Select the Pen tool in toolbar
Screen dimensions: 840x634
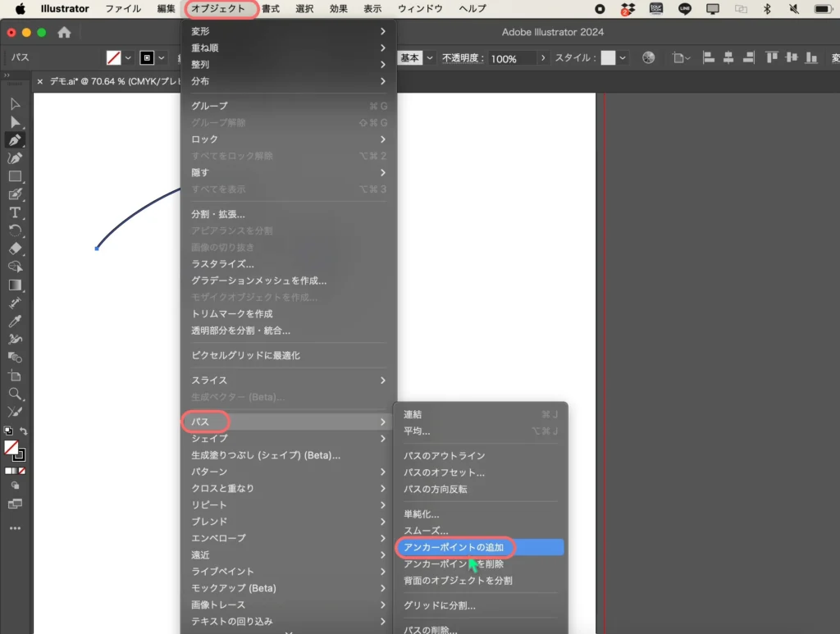[x=15, y=140]
